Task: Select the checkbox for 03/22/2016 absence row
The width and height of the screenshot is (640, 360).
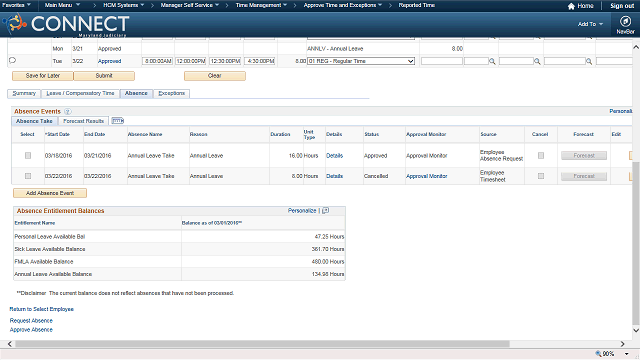Action: [x=28, y=176]
